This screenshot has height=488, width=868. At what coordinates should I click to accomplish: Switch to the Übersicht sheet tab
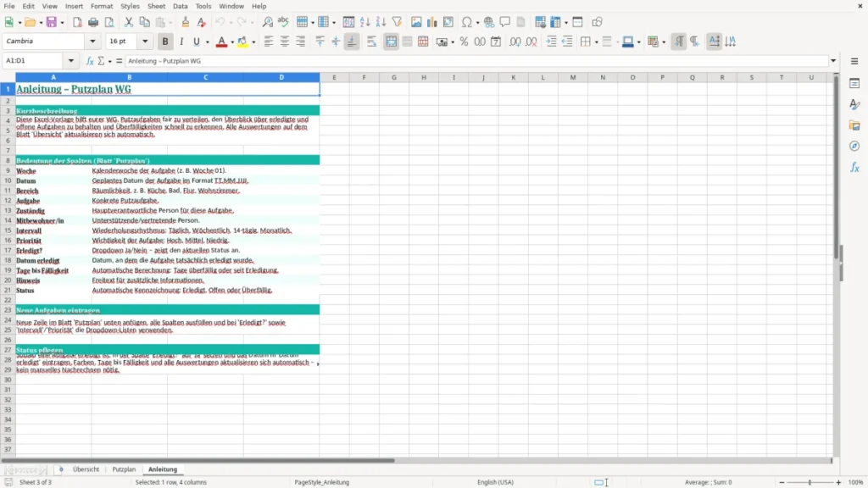[86, 469]
